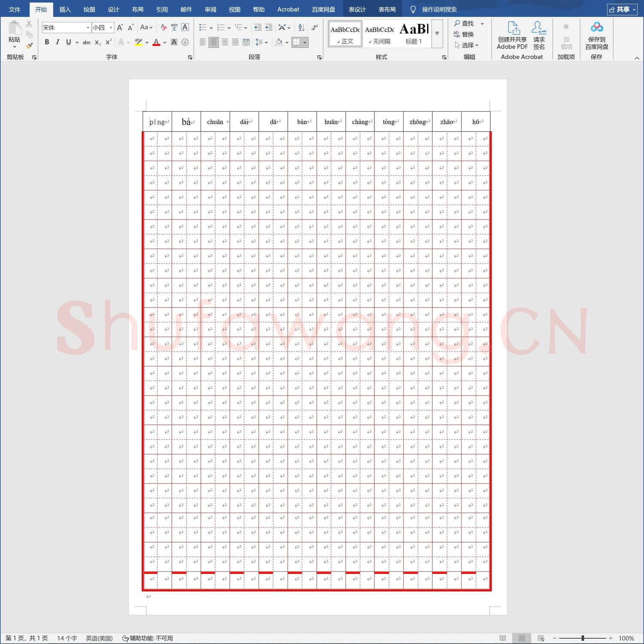Toggle strikethrough formatting
The width and height of the screenshot is (644, 644).
[86, 42]
